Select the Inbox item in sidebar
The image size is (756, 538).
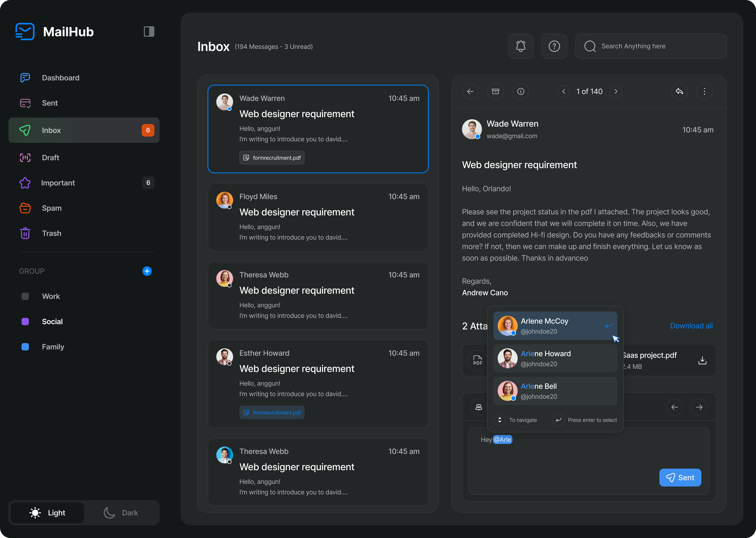coord(51,130)
